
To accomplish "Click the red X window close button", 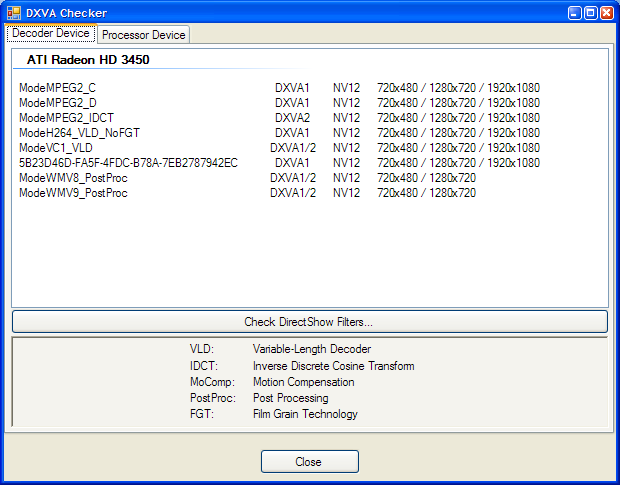I will (x=607, y=13).
